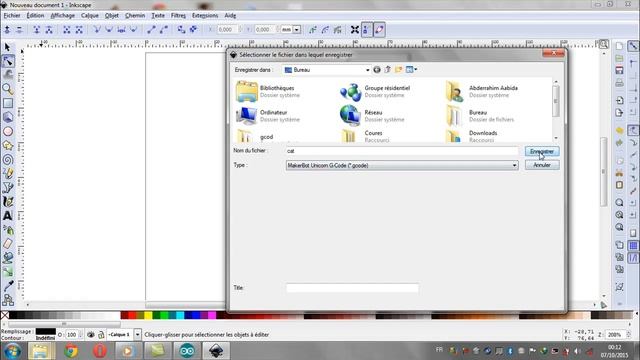The height and width of the screenshot is (360, 640).
Task: Click the black Remplissage fill swatch
Action: tap(45, 331)
